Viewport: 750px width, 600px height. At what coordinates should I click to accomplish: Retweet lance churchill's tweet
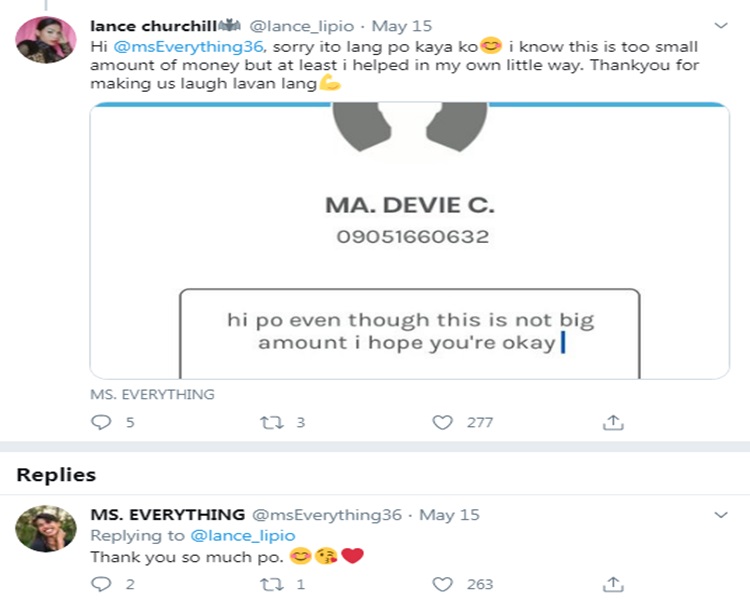(272, 422)
